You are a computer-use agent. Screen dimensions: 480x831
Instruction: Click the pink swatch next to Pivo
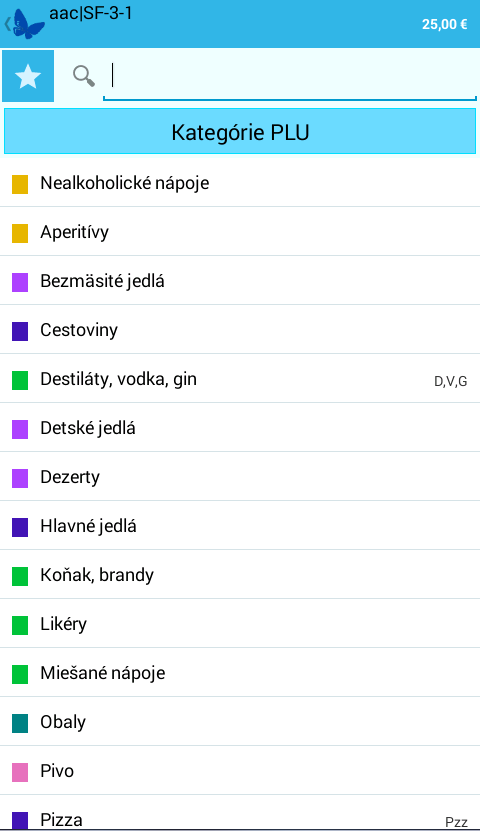(x=20, y=772)
